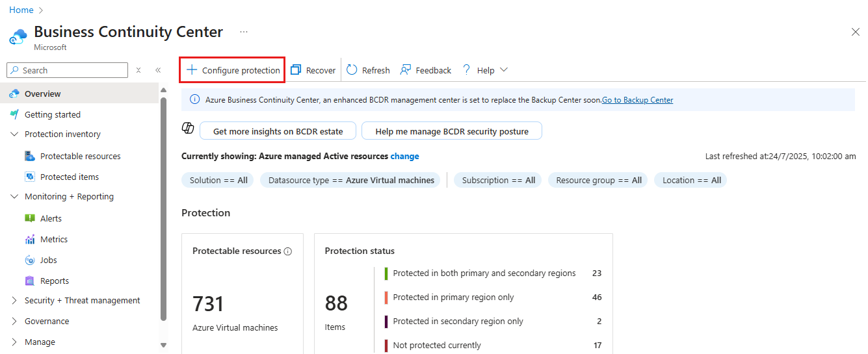This screenshot has height=354, width=868.
Task: Collapse the Protection inventory section
Action: [14, 134]
